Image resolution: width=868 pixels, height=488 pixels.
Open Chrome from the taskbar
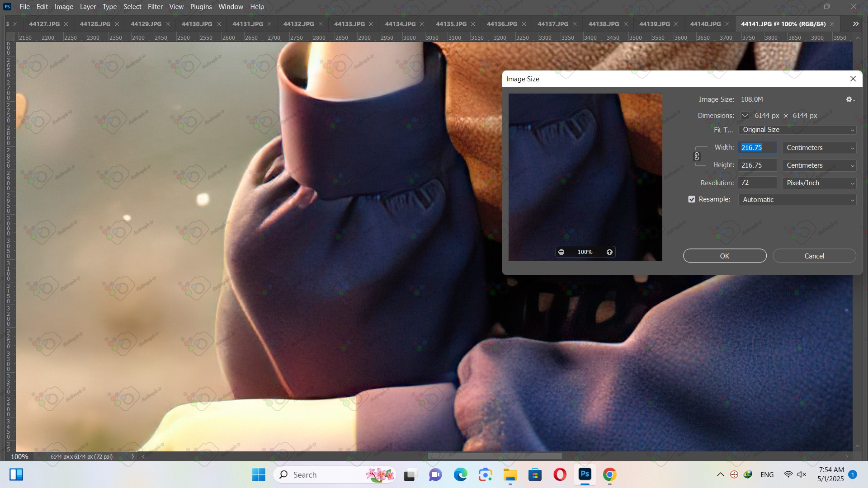point(609,475)
